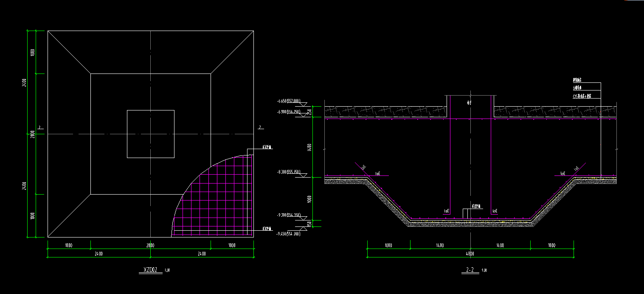The height and width of the screenshot is (294, 644).
Task: Select the 1:30 scale beside 2-2 title
Action: coord(484,270)
